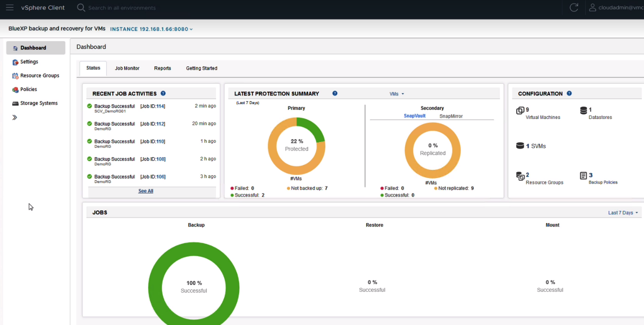Switch to the Job Monitor tab
Image resolution: width=644 pixels, height=325 pixels.
[127, 69]
